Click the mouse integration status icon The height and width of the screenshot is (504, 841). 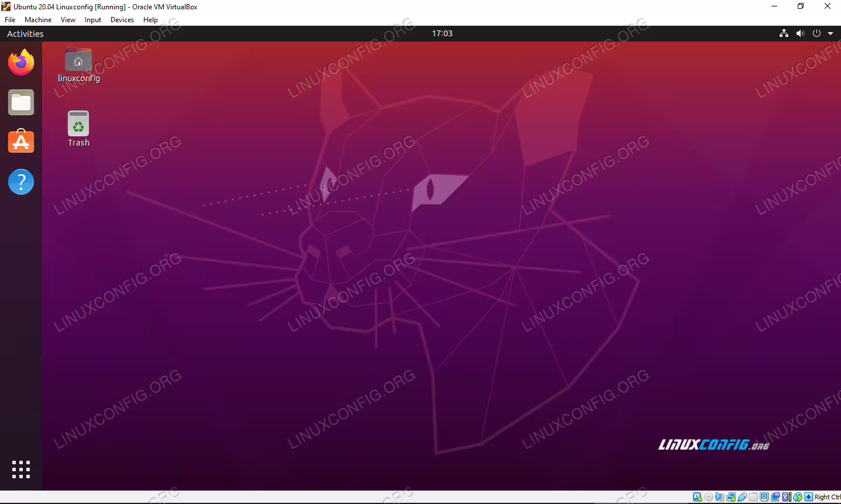(x=798, y=497)
